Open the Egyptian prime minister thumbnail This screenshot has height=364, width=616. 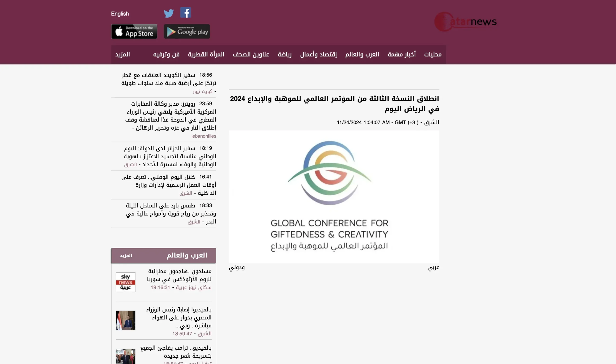click(125, 320)
